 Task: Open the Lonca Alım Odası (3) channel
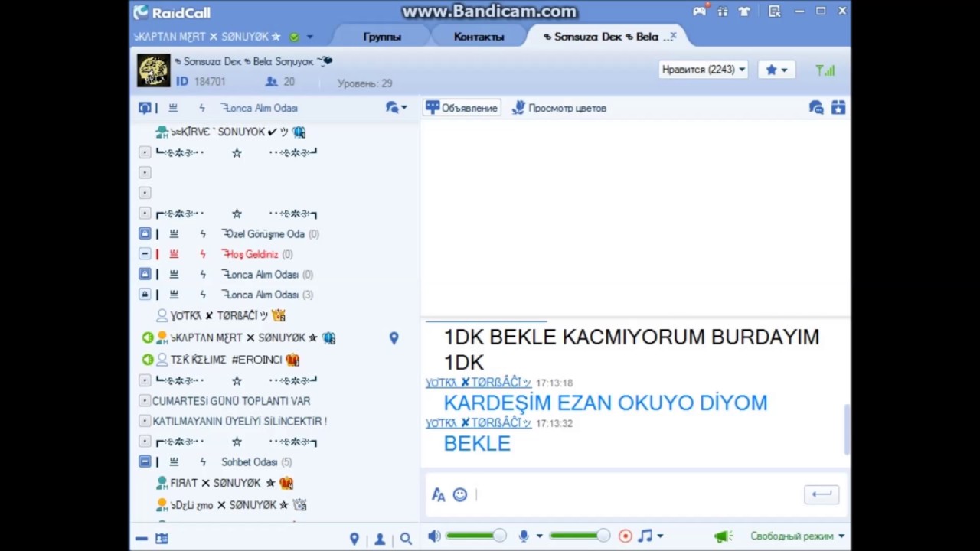pos(267,295)
